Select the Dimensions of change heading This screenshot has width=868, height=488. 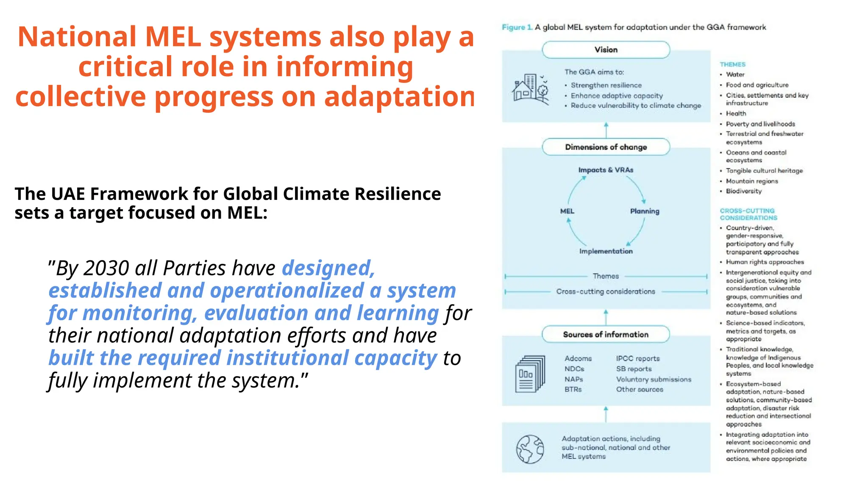click(606, 147)
